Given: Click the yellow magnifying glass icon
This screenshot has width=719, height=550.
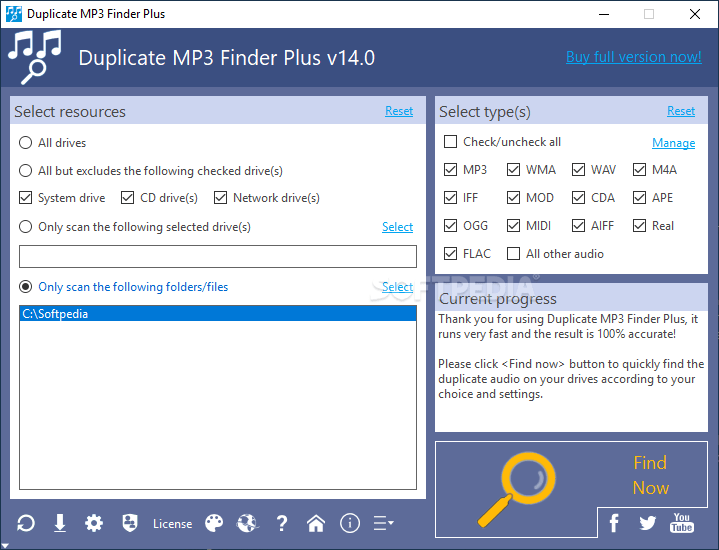Looking at the screenshot, I should 517,489.
